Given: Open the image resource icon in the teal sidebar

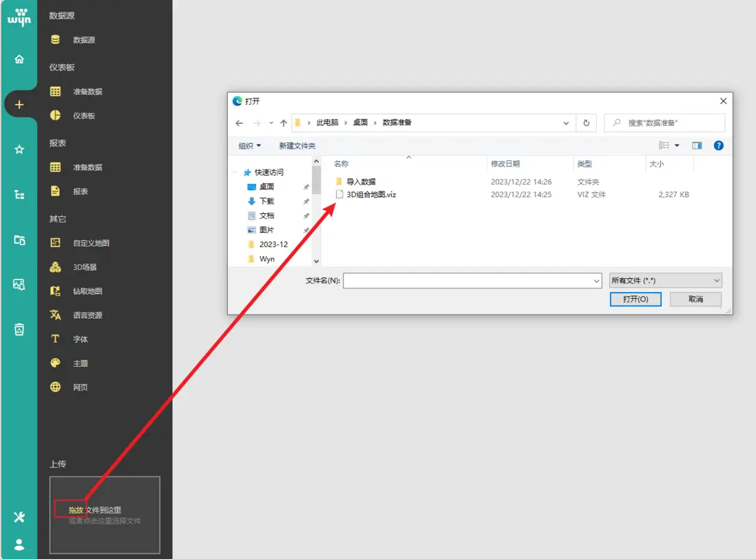Looking at the screenshot, I should click(x=19, y=284).
